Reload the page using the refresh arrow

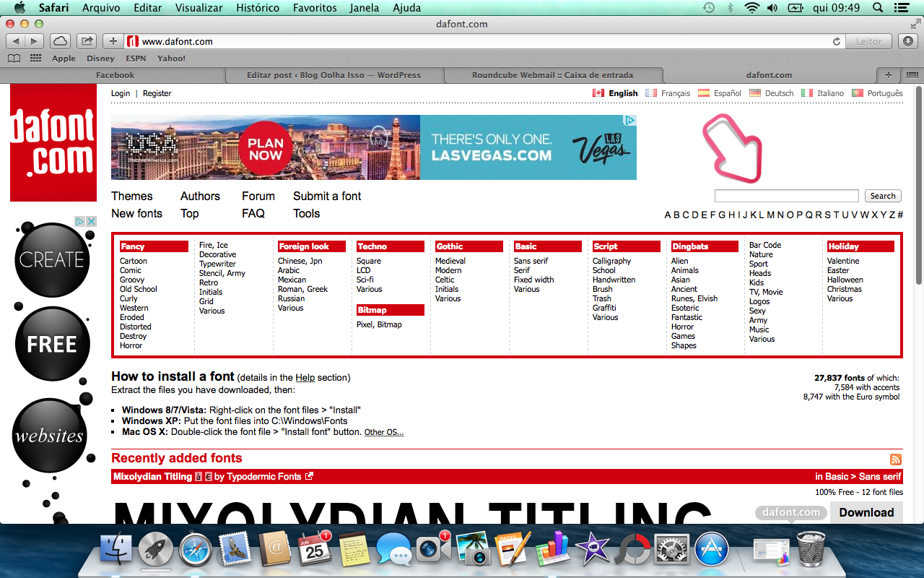837,41
